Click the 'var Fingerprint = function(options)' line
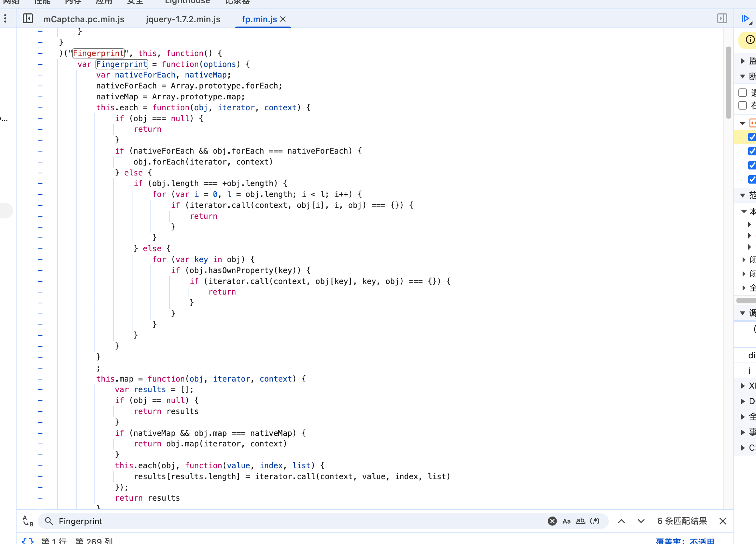The height and width of the screenshot is (544, 756). pos(163,64)
